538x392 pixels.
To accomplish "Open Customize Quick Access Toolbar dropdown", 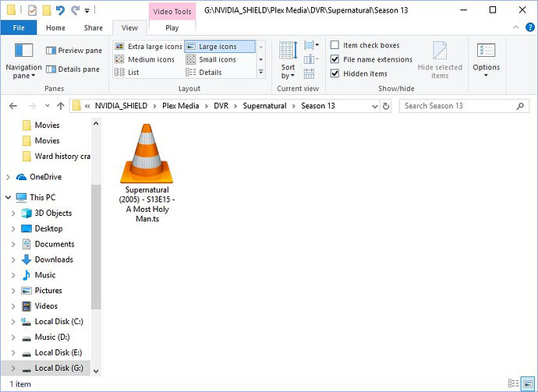I will [87, 11].
